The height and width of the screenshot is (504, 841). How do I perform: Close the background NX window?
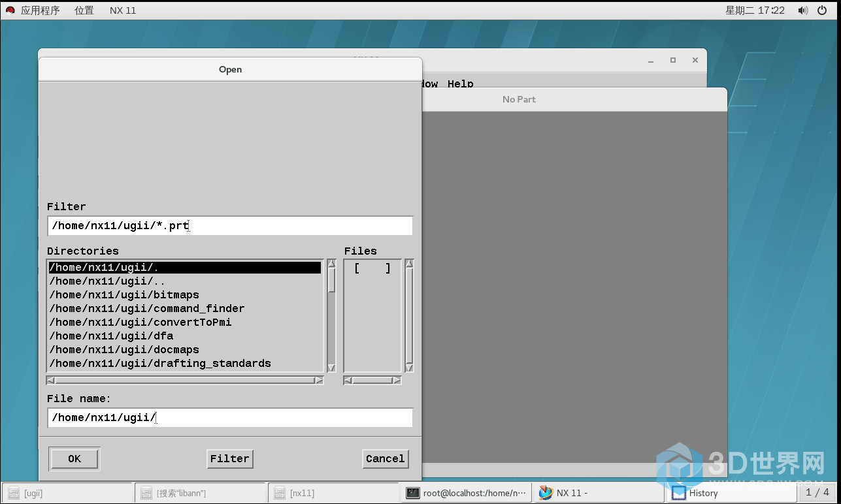pos(695,60)
